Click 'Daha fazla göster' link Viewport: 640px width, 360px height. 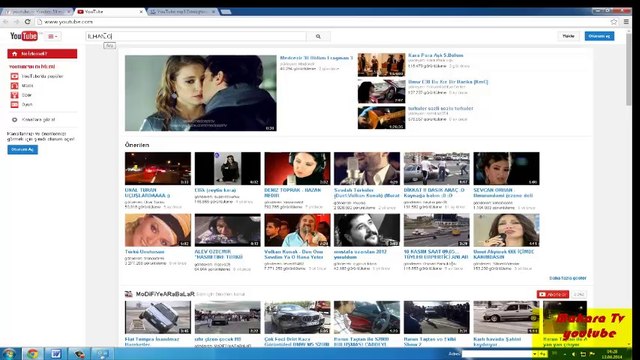[568, 278]
